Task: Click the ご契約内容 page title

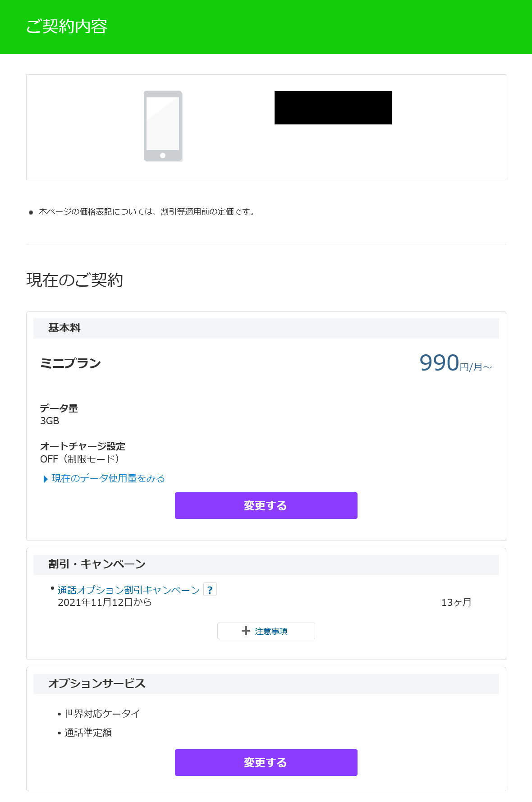Action: pos(67,27)
